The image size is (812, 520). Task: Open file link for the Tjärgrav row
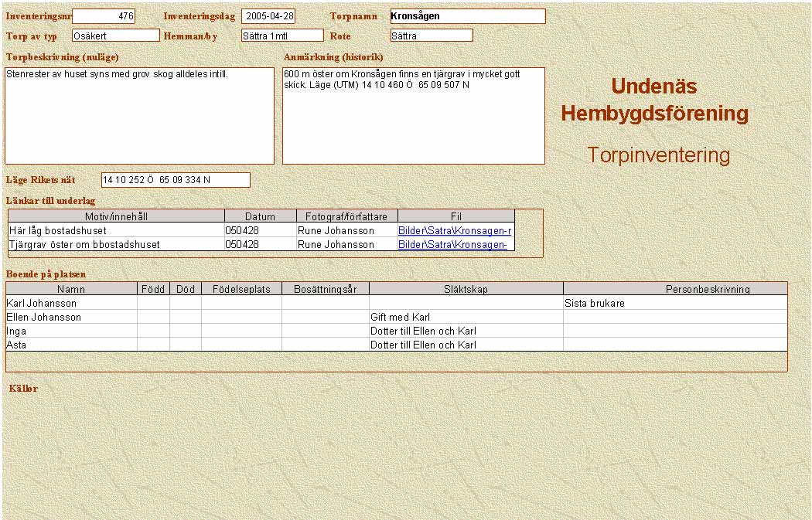tap(452, 244)
